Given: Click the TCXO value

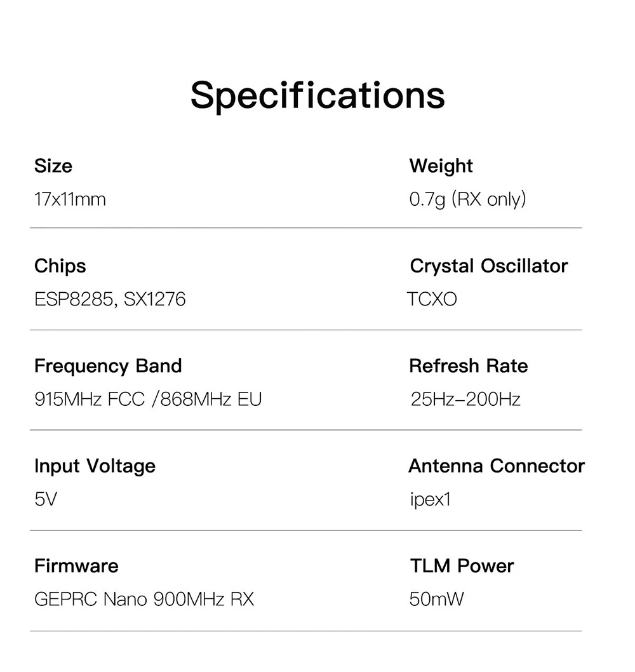Looking at the screenshot, I should tap(432, 299).
